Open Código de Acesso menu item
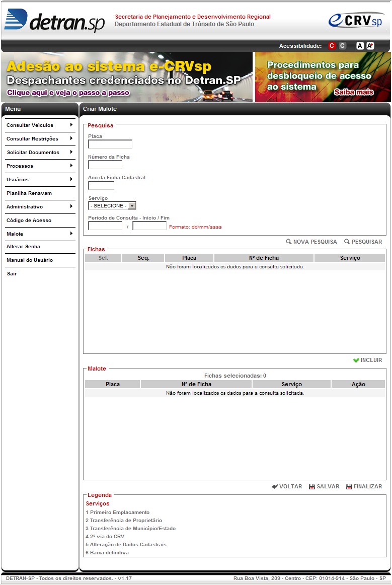 tap(29, 220)
